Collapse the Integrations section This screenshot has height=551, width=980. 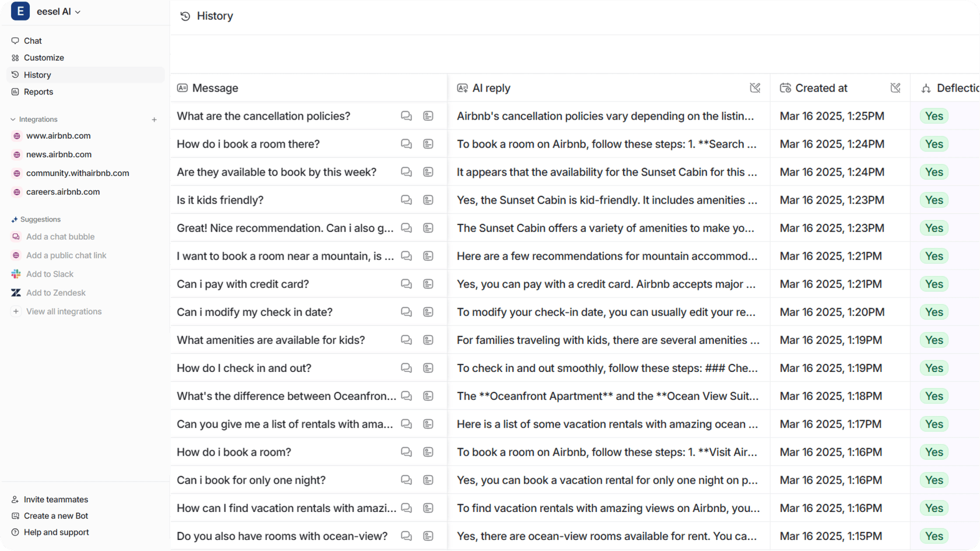point(13,120)
